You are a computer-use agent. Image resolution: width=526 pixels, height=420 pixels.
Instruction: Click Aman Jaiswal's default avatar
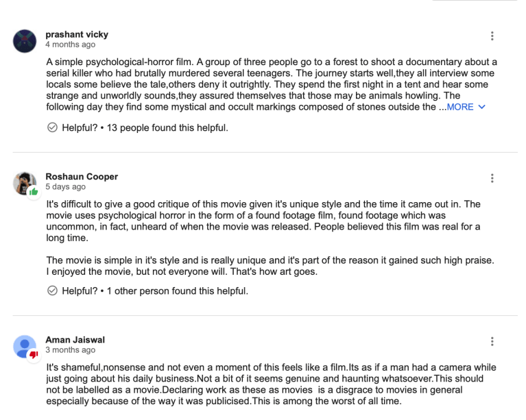pyautogui.click(x=25, y=346)
